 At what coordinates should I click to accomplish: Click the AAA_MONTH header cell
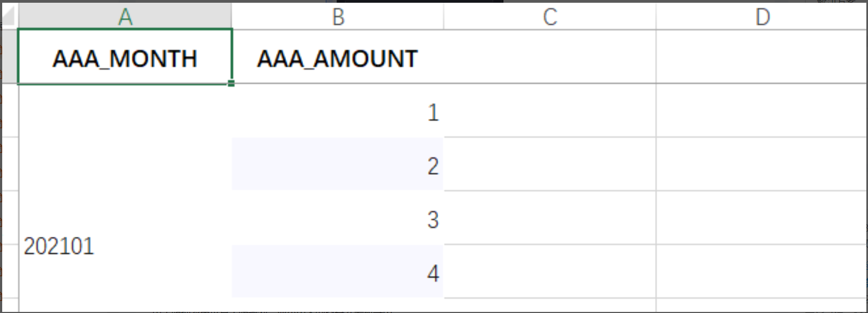coord(125,58)
